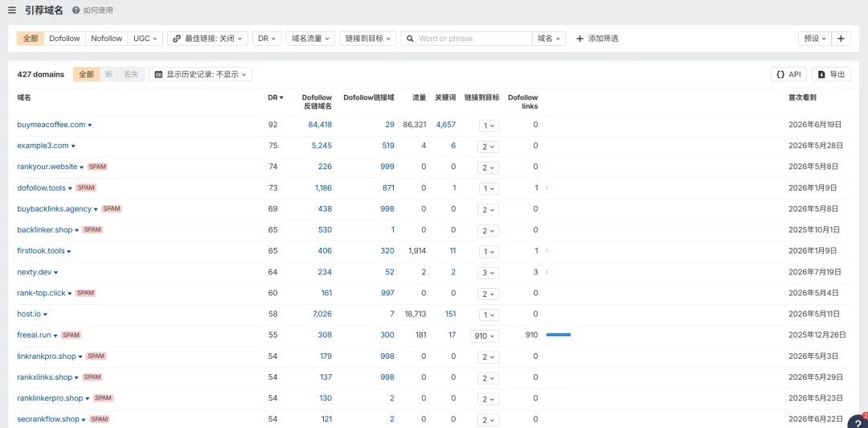Click 7,026 value in host.io row

tap(322, 314)
